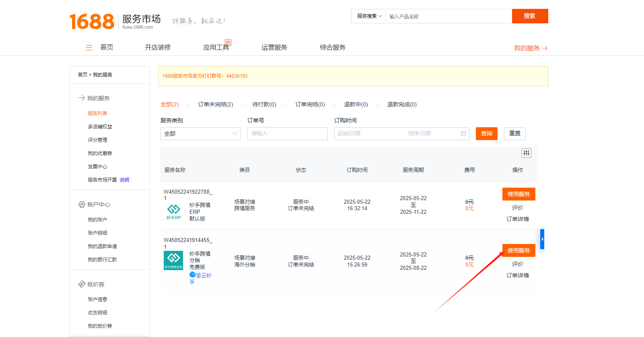Focus the product name search box
The image size is (644, 337).
point(449,16)
